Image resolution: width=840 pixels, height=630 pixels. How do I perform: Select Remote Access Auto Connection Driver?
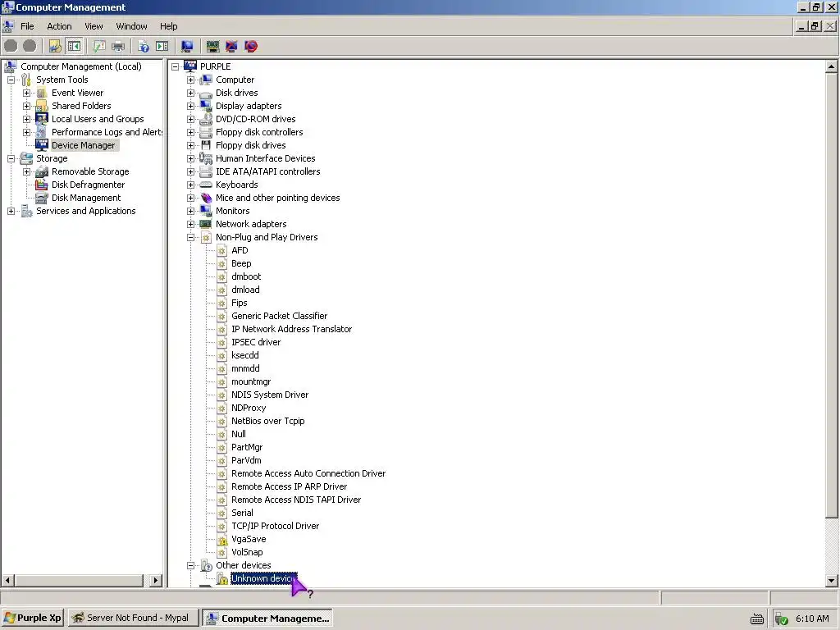pyautogui.click(x=308, y=473)
